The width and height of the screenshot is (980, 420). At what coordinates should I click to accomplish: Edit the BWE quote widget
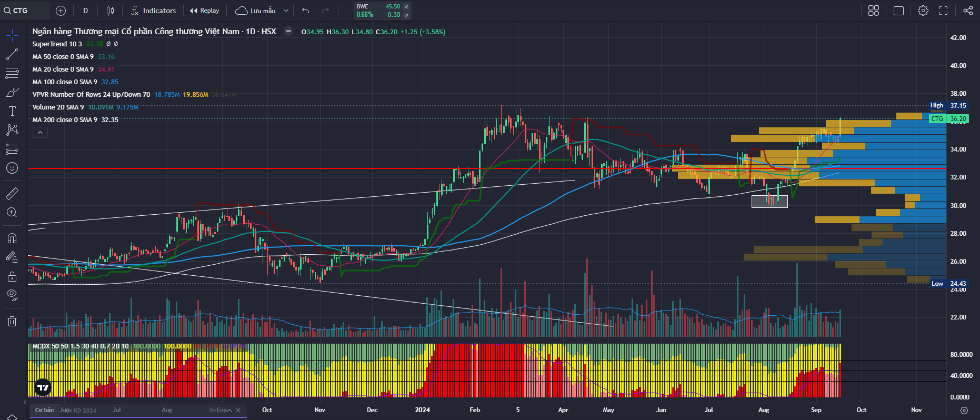(x=406, y=15)
